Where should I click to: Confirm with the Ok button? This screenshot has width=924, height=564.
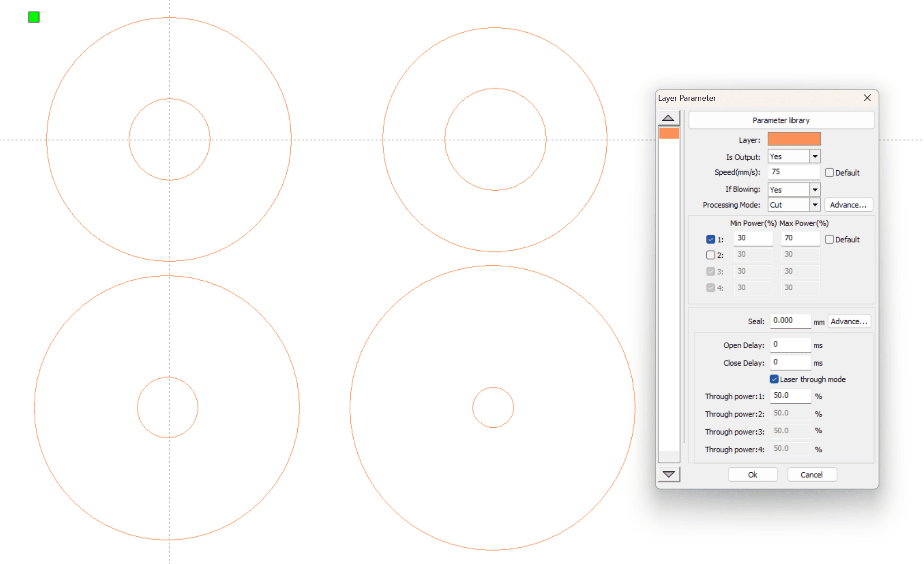[753, 475]
